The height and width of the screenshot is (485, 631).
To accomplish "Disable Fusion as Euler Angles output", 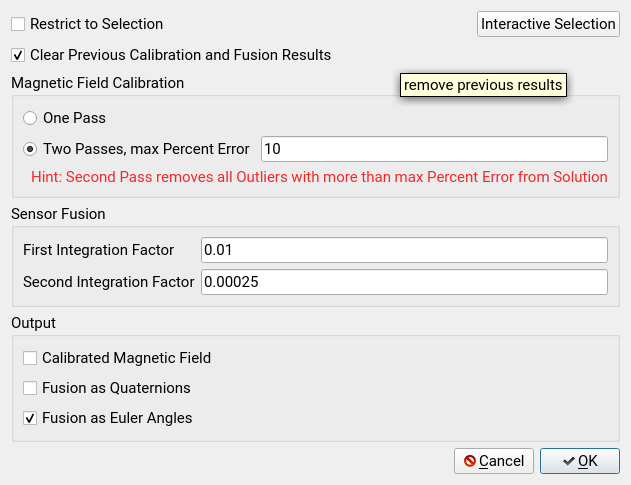I will pos(30,418).
